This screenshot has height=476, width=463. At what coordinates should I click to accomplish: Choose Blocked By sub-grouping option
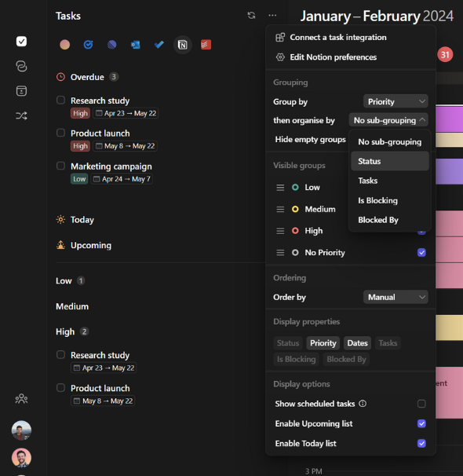pyautogui.click(x=389, y=220)
